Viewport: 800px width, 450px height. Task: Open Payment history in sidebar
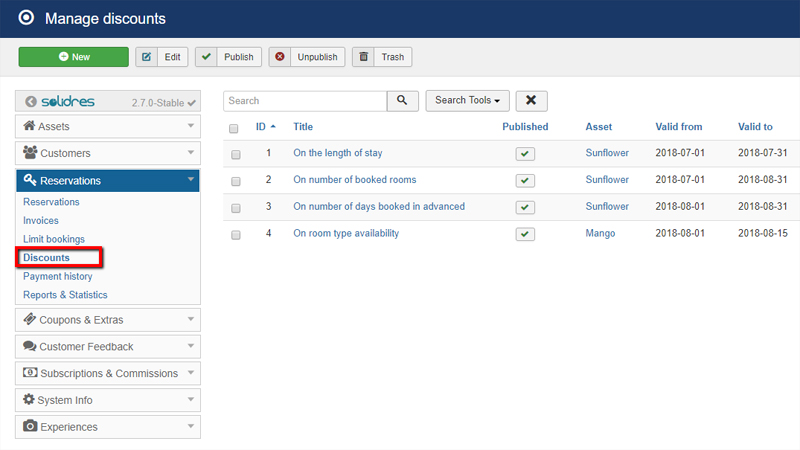coord(58,276)
